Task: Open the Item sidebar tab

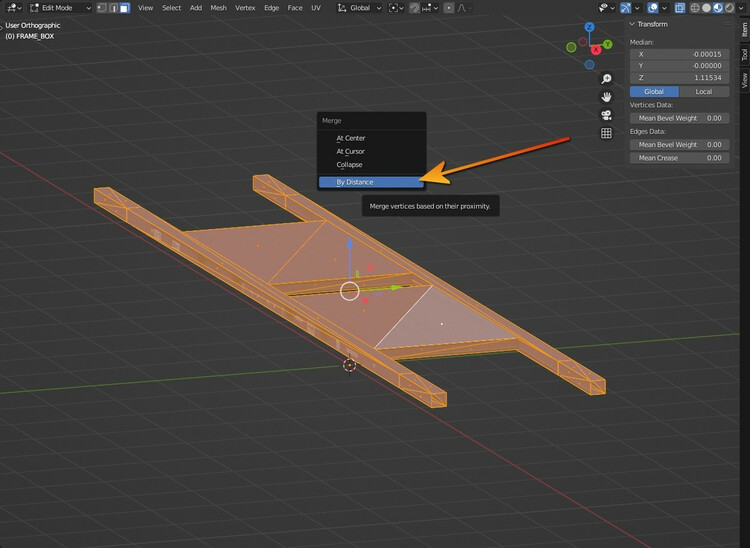Action: pyautogui.click(x=744, y=30)
